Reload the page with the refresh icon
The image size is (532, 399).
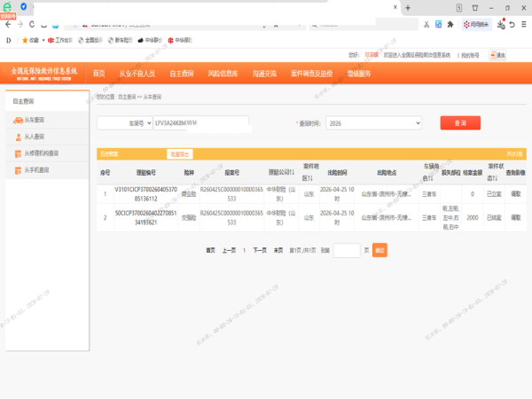click(32, 25)
